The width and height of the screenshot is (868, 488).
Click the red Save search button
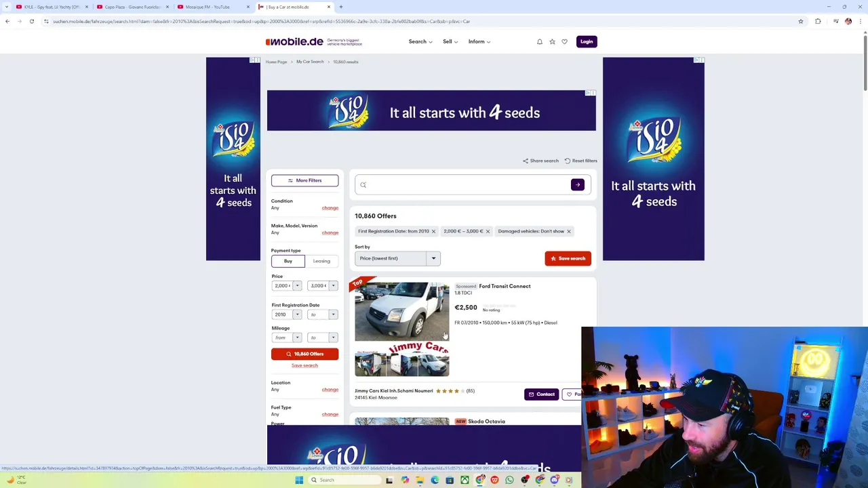point(568,258)
